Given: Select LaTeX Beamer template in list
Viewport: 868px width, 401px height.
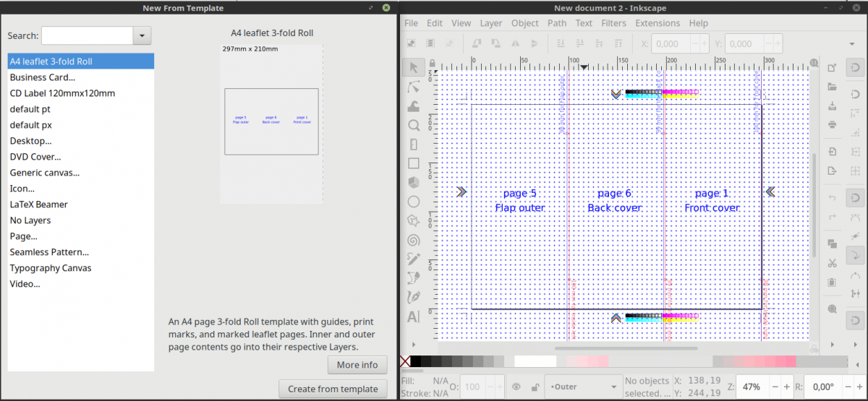Looking at the screenshot, I should point(80,204).
